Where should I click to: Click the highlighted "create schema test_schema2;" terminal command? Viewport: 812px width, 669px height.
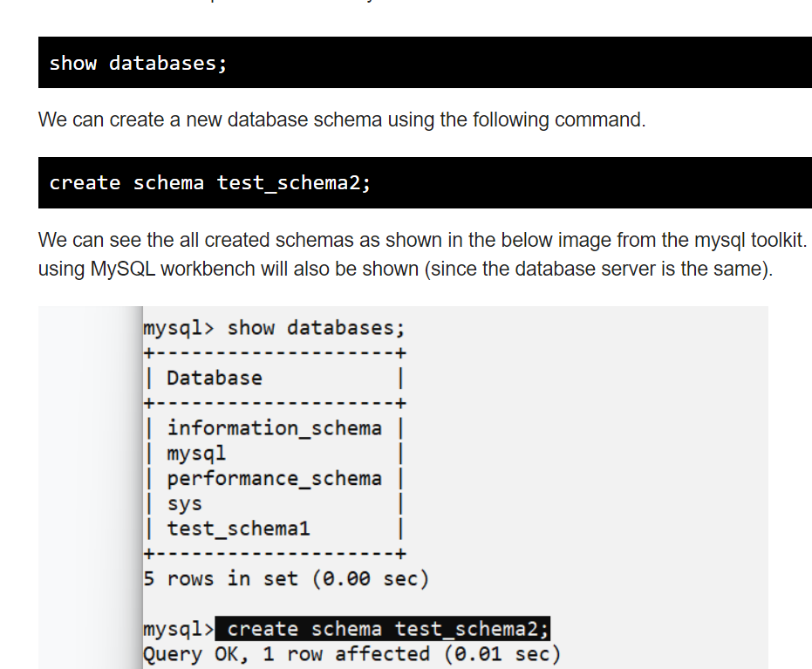[387, 629]
